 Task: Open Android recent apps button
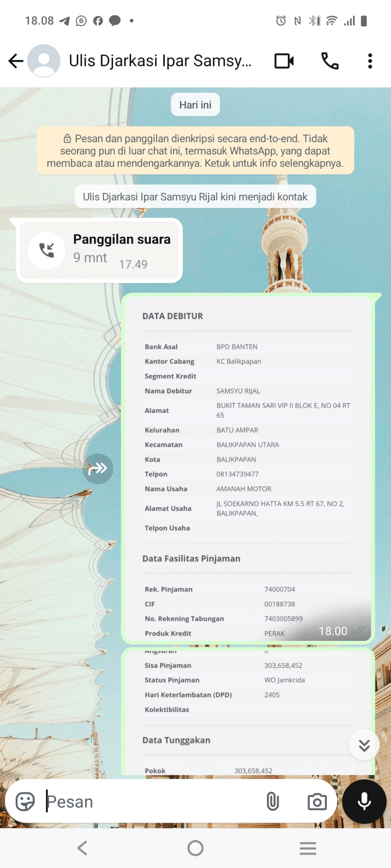click(x=308, y=848)
